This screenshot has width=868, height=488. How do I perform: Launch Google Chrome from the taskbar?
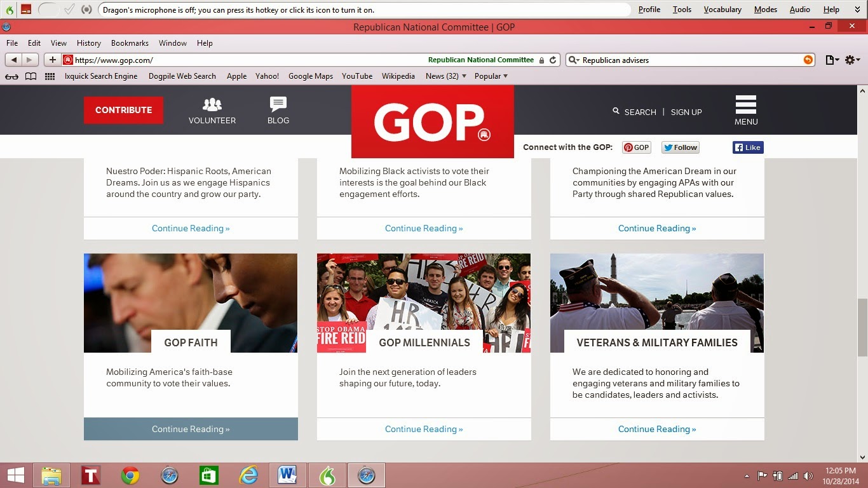click(x=130, y=475)
